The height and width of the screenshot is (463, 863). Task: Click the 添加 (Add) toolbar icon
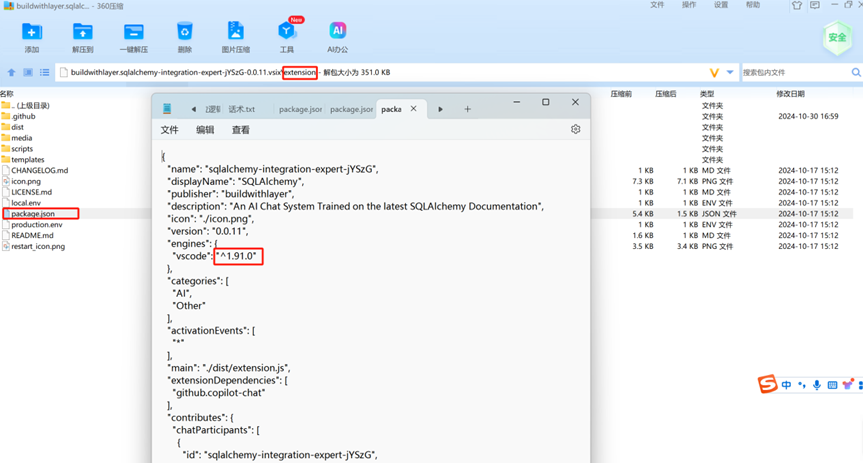(x=32, y=35)
